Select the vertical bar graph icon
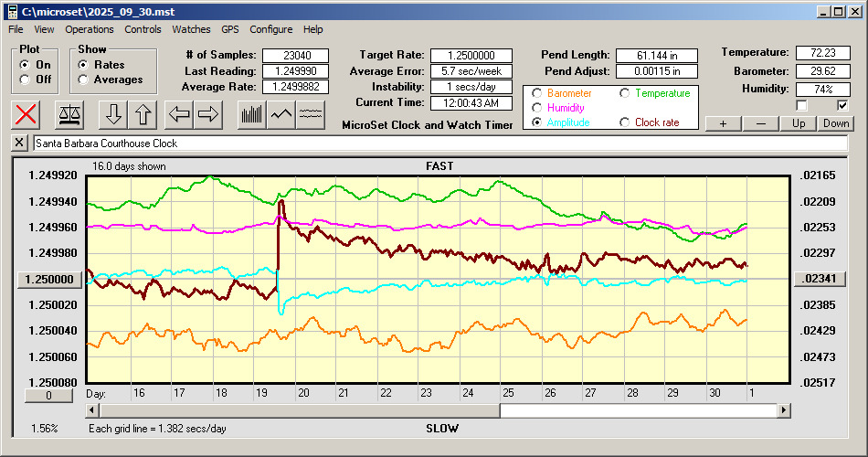The image size is (868, 457). (x=252, y=114)
